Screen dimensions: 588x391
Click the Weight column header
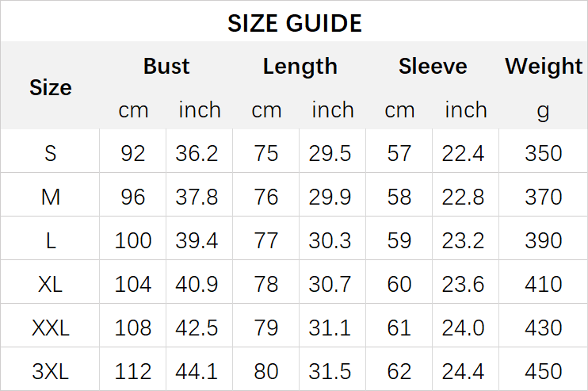pos(544,67)
